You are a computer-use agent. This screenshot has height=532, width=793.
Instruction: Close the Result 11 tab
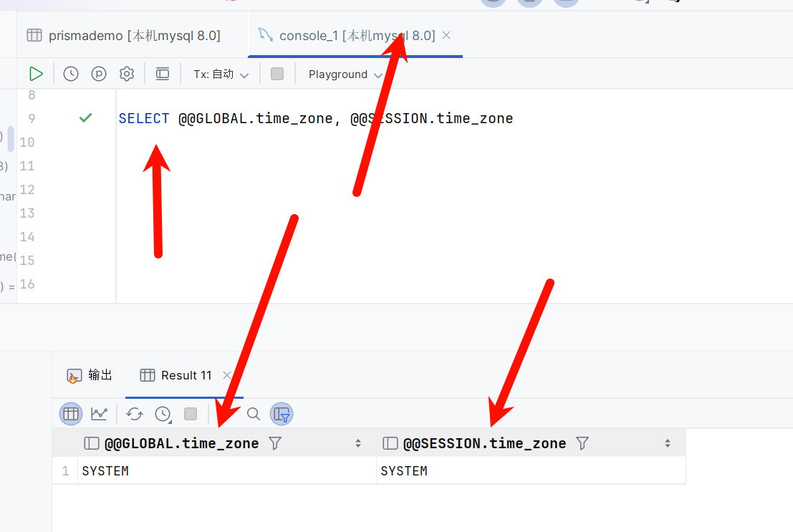click(226, 375)
